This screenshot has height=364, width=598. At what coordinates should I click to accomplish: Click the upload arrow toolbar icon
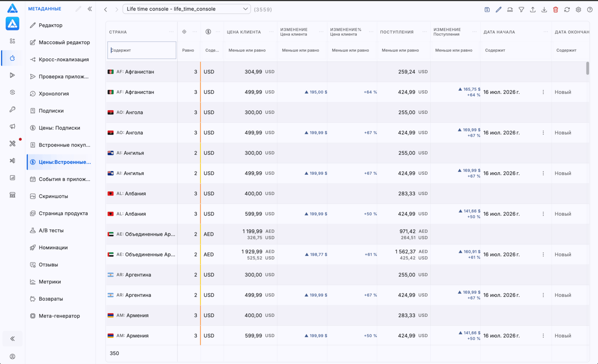click(533, 9)
